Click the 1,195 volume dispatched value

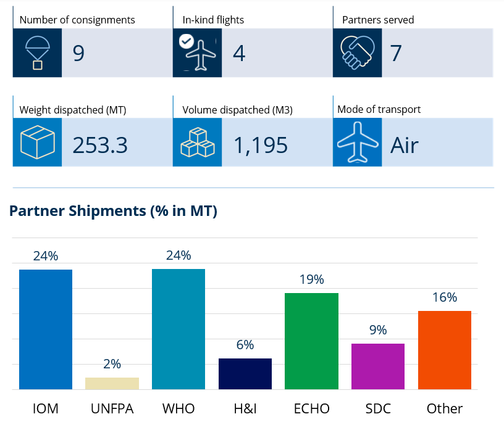tap(261, 145)
